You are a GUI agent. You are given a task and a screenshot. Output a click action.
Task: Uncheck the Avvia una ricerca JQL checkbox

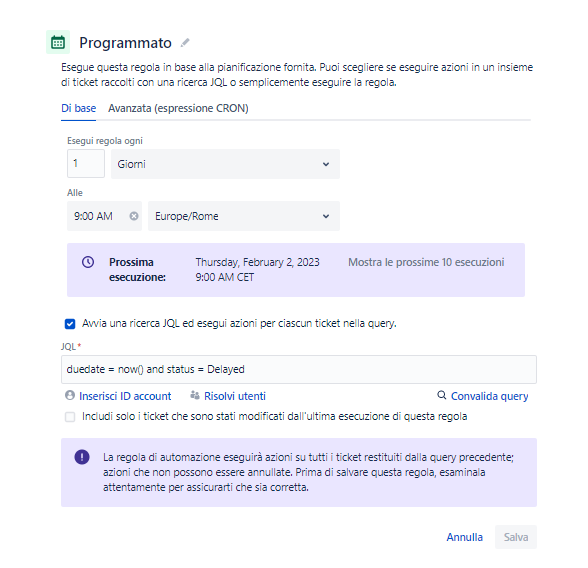70,324
